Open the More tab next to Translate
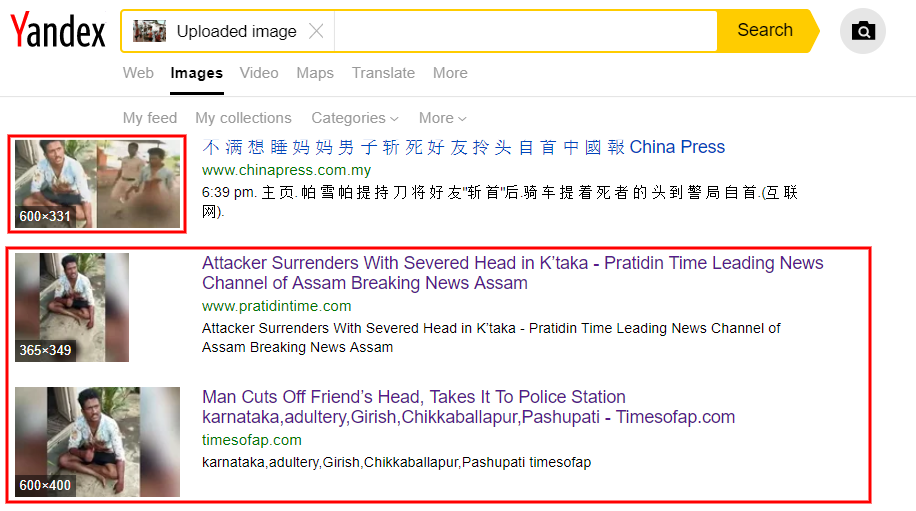The height and width of the screenshot is (511, 916). point(450,73)
